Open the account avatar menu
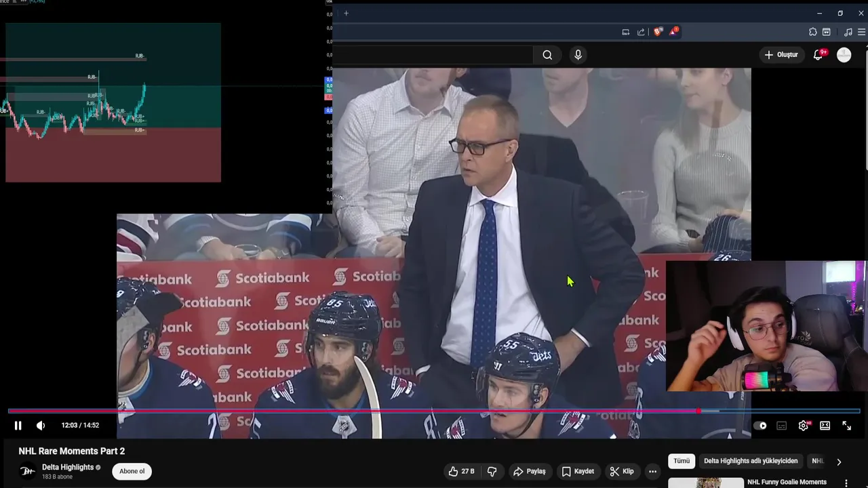868x488 pixels. pos(844,55)
